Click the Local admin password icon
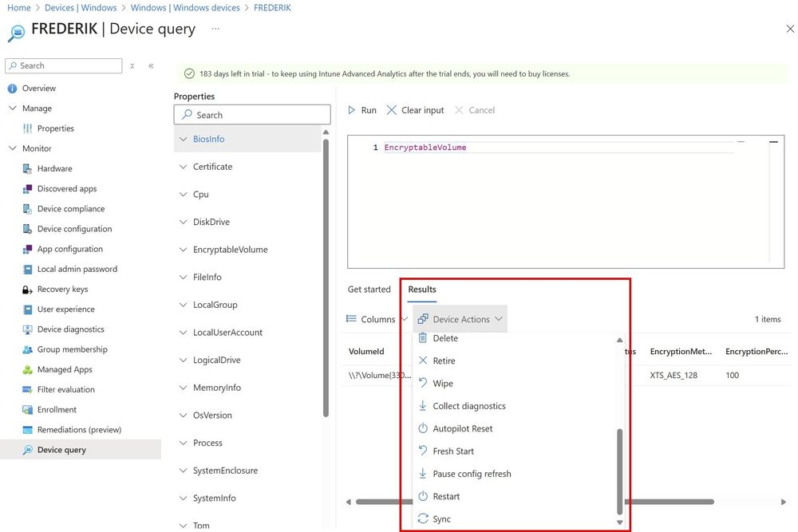Screen dimensions: 798x532 pos(27,269)
